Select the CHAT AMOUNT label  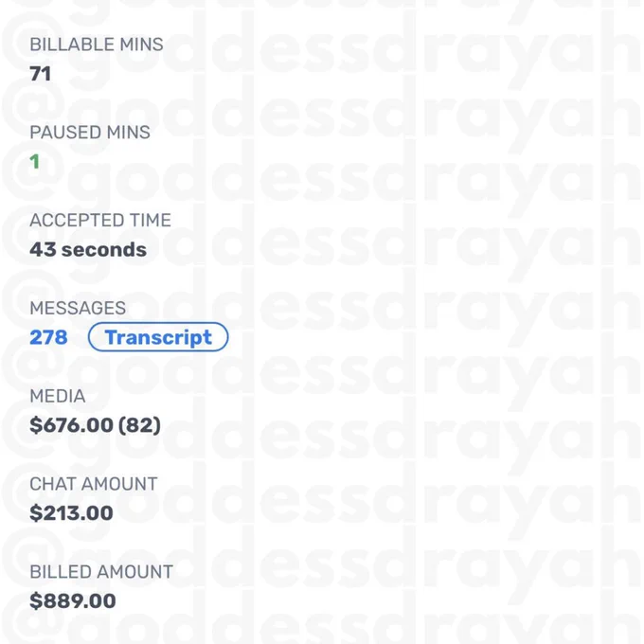(x=93, y=484)
